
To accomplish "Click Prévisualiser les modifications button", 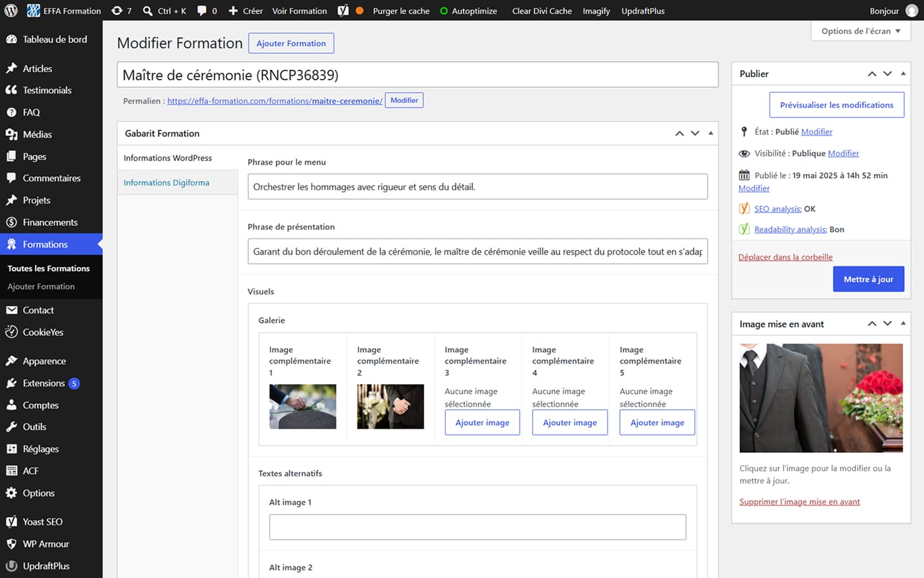I will point(837,105).
